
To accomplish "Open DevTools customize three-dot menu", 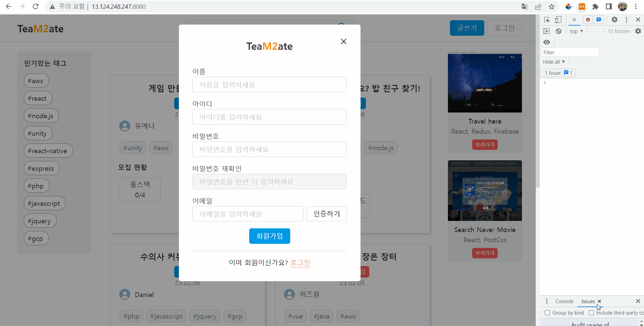I will (626, 20).
